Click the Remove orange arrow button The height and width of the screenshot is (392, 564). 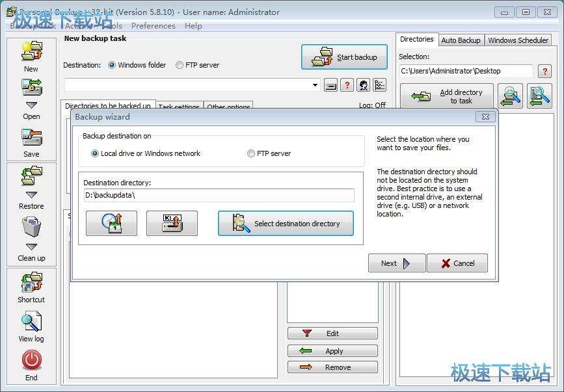332,367
